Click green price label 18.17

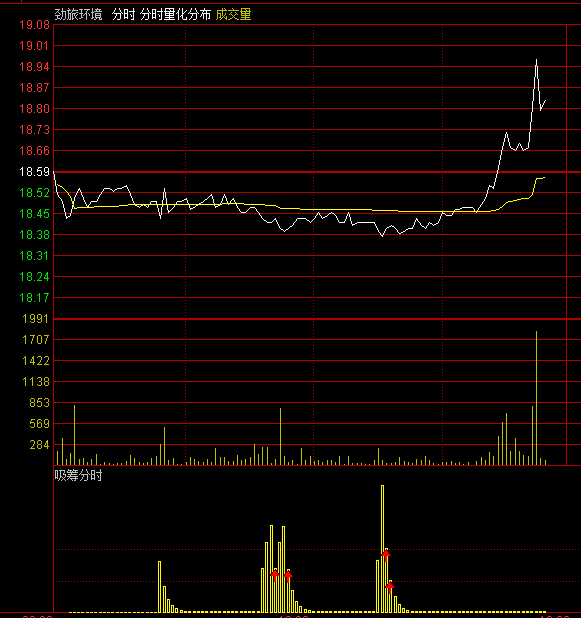pyautogui.click(x=35, y=298)
